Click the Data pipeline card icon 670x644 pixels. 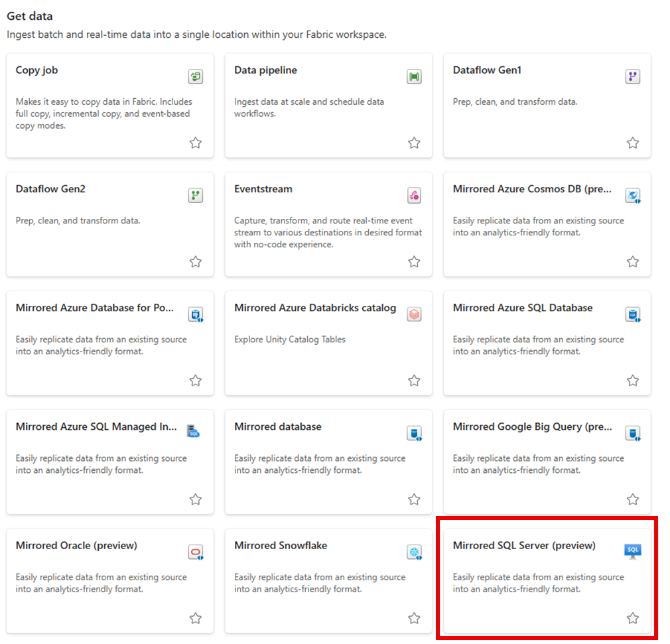point(414,76)
